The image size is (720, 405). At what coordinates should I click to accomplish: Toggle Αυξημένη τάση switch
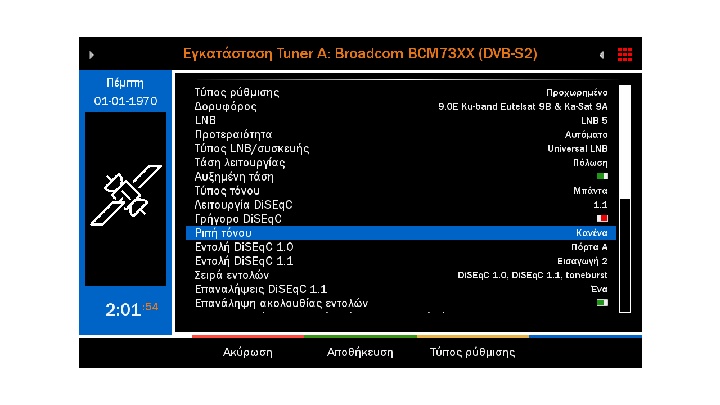coord(602,176)
